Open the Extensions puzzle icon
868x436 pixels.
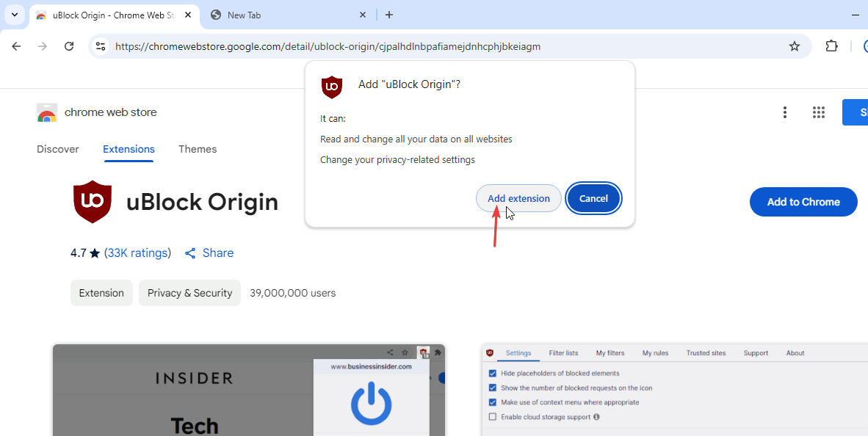[x=831, y=46]
